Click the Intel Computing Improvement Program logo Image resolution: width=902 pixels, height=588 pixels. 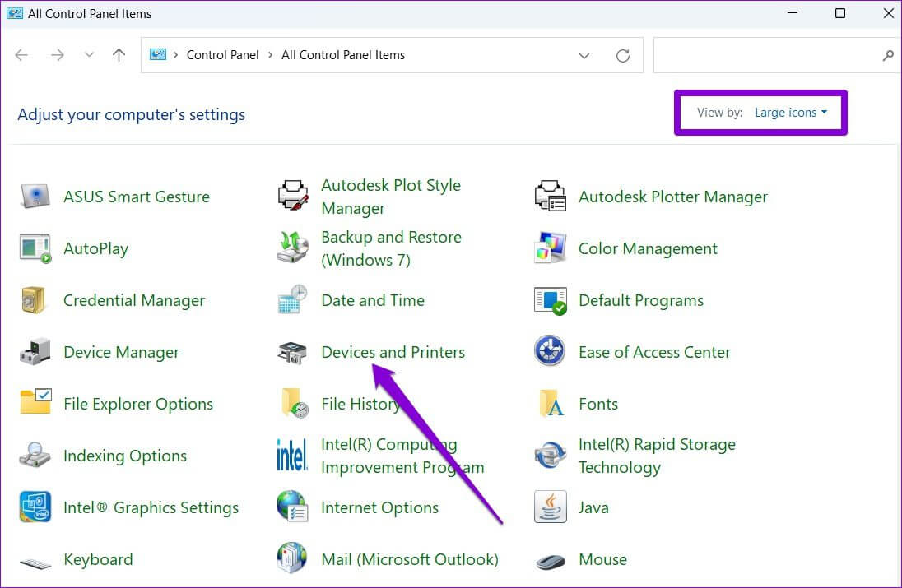pos(291,456)
